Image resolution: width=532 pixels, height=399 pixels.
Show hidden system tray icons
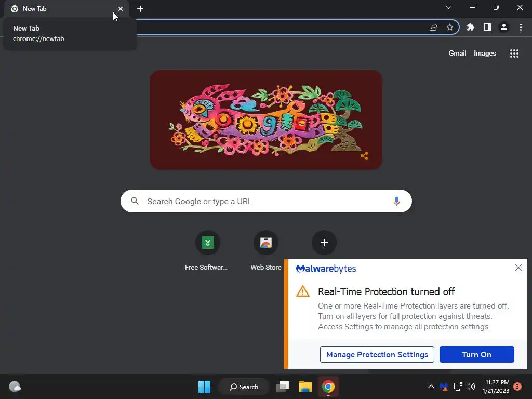[x=431, y=387]
